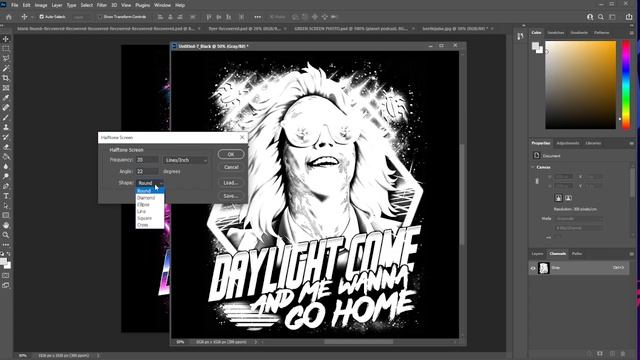Select the Dodge tool
This screenshot has width=640, height=360.
tap(6, 176)
